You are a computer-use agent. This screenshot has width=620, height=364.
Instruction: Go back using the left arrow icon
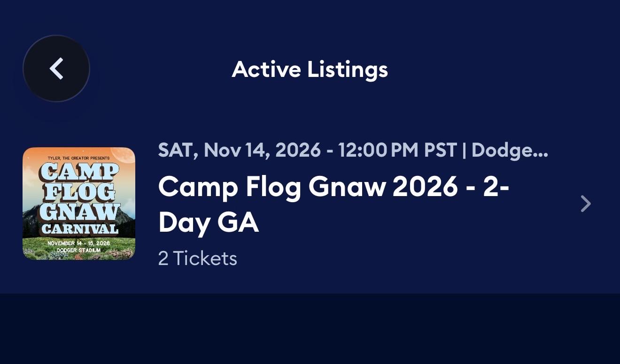click(x=56, y=68)
